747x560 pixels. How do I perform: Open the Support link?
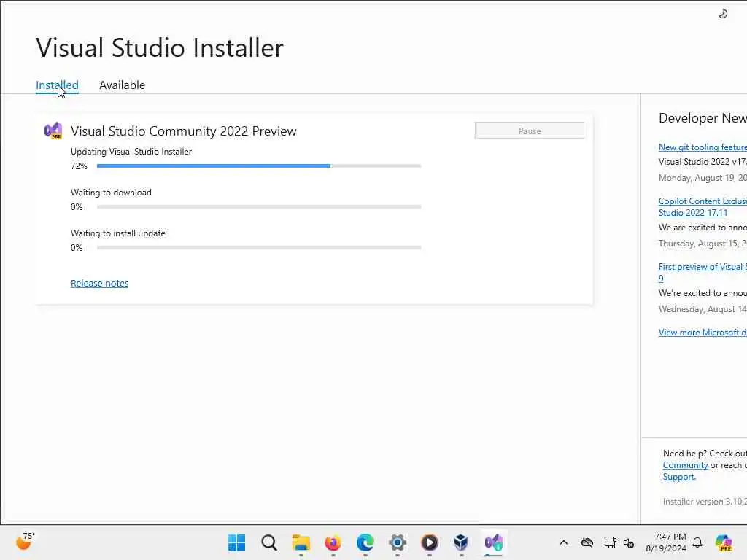click(x=678, y=477)
